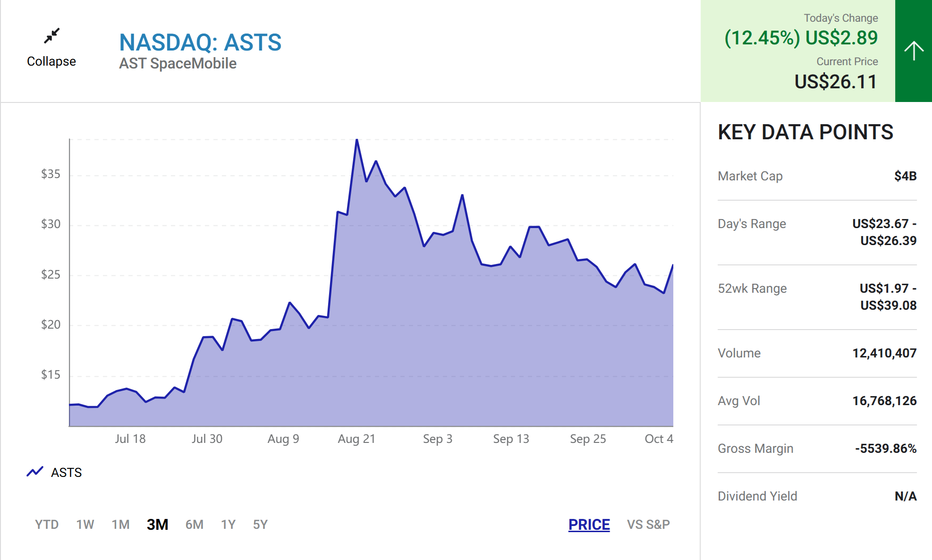932x560 pixels.
Task: Switch chart to 1M range
Action: [120, 525]
